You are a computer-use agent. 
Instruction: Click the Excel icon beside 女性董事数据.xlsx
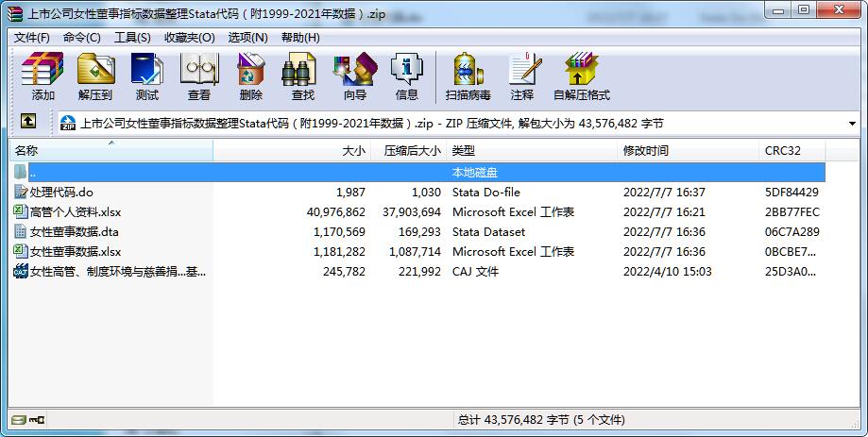(x=21, y=252)
